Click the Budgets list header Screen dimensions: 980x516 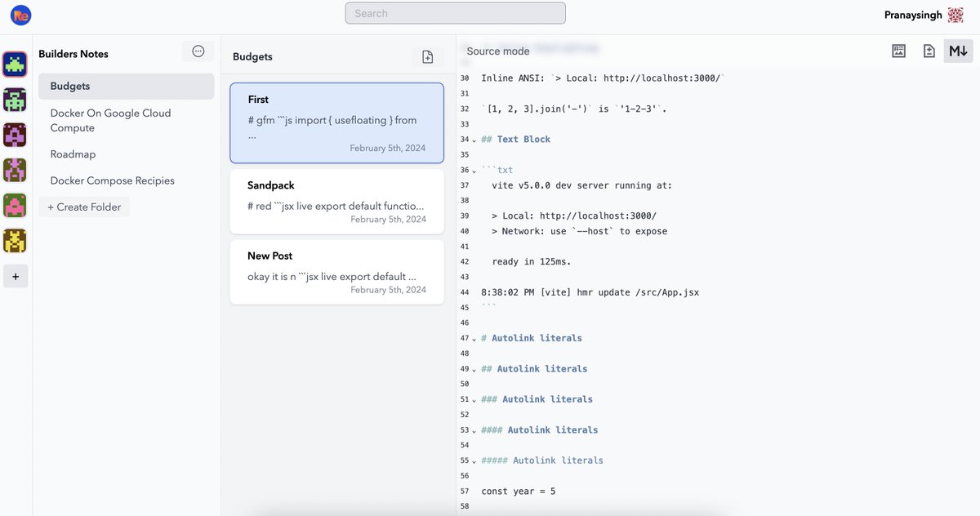click(x=252, y=56)
